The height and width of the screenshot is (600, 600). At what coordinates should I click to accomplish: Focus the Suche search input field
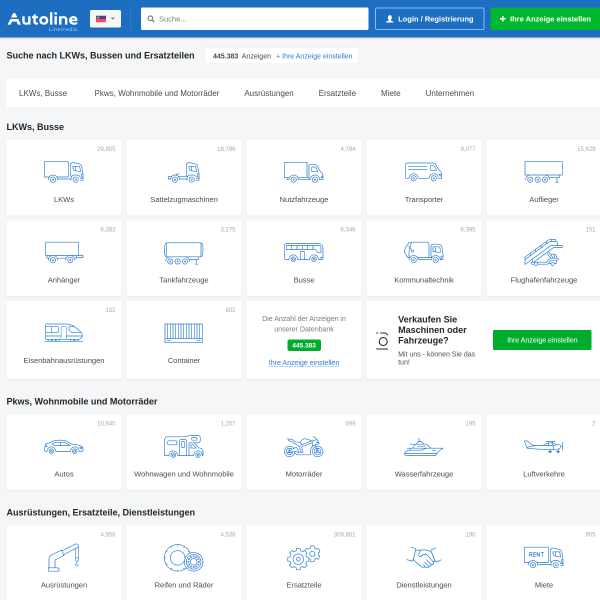tap(254, 19)
